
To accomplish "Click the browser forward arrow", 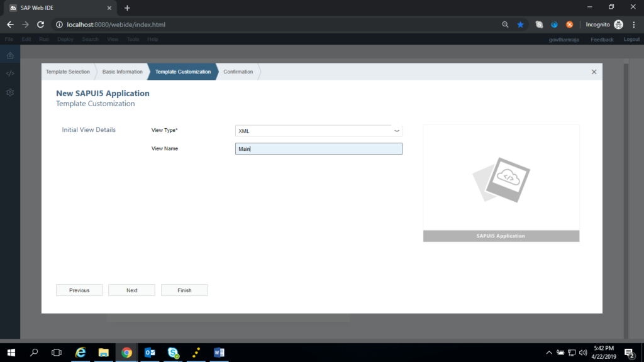I will tap(25, 25).
